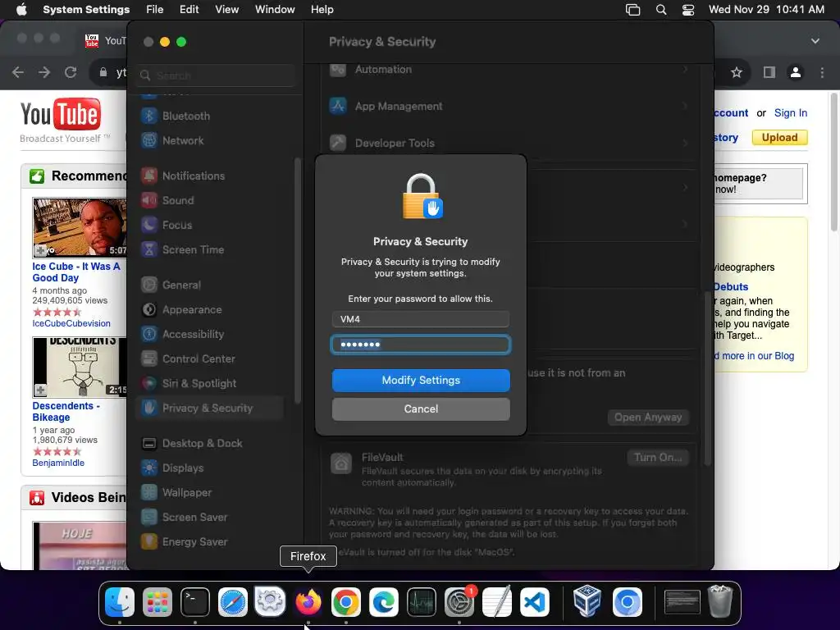The image size is (840, 630).
Task: Open the View menu
Action: click(x=226, y=9)
